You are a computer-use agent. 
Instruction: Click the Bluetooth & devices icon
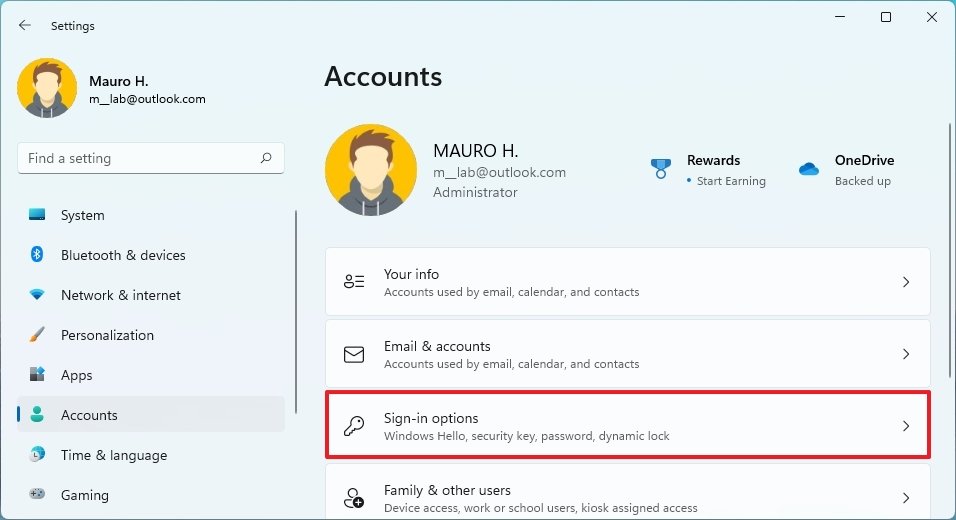pos(37,255)
